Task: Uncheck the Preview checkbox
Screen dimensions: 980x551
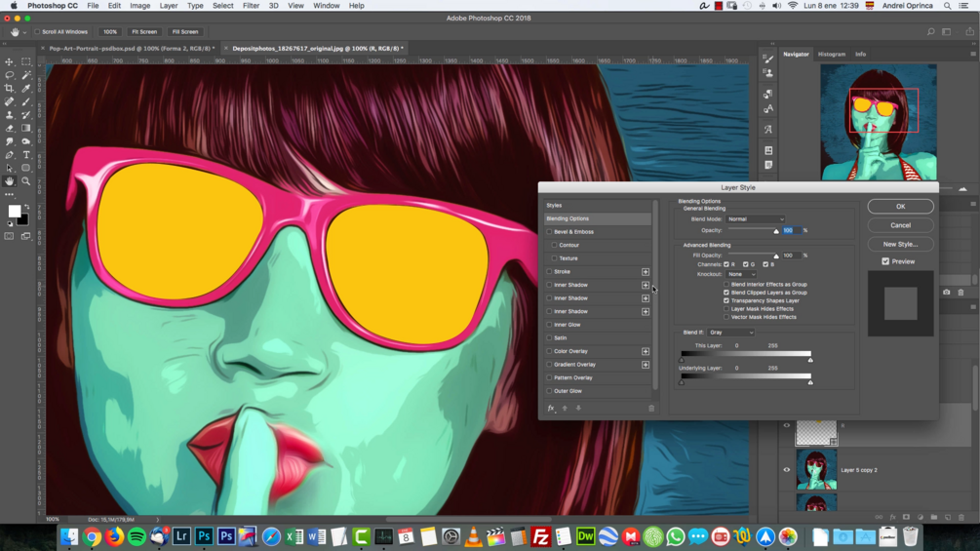Action: (x=885, y=261)
